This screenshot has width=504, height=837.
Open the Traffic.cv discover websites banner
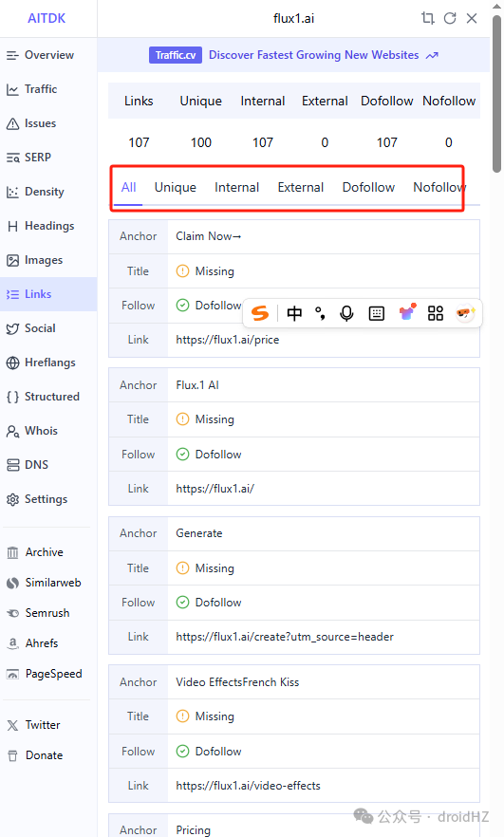click(x=293, y=55)
